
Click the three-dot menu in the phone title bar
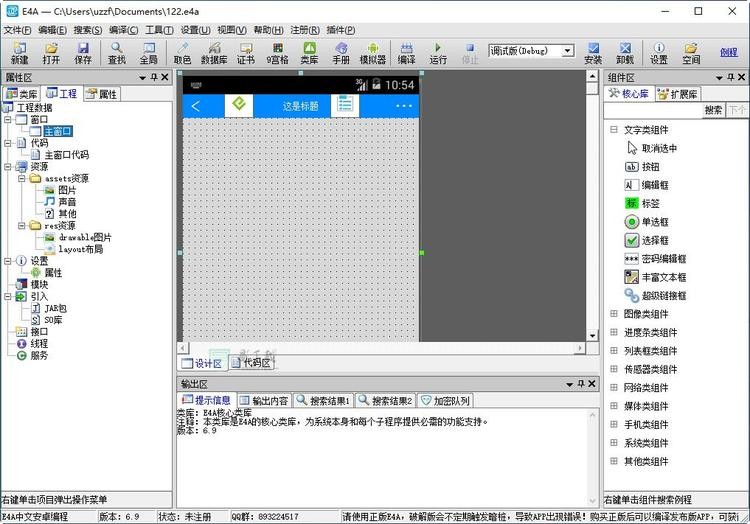point(404,106)
